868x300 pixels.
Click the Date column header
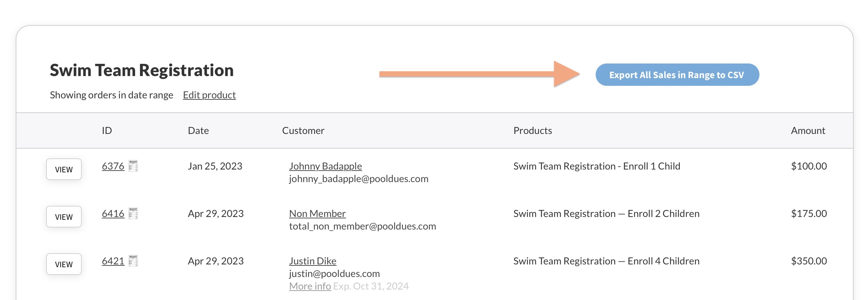pyautogui.click(x=198, y=130)
